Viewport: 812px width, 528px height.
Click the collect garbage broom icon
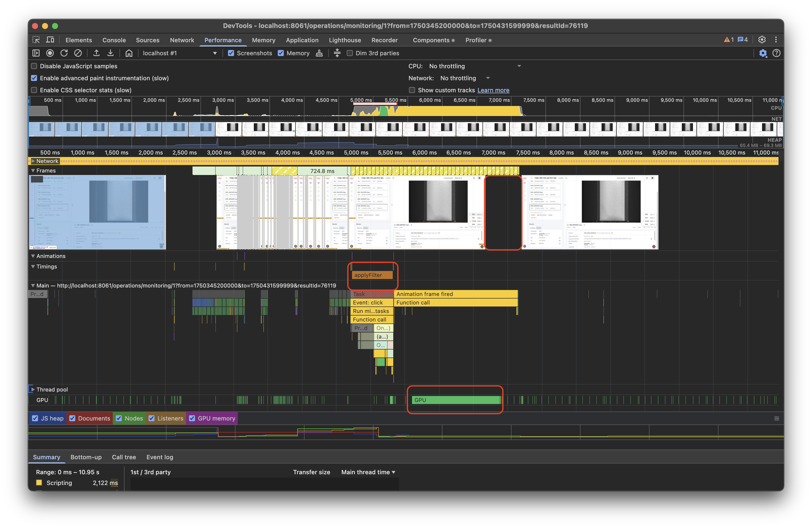(x=319, y=53)
